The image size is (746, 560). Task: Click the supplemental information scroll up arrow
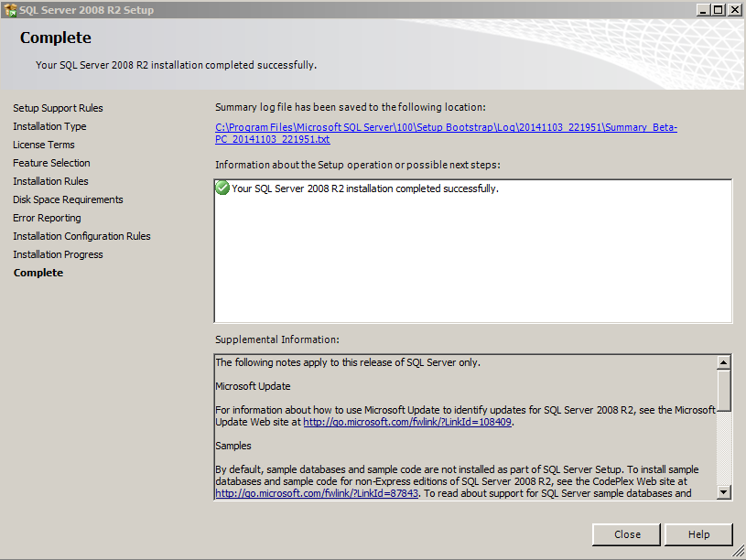point(724,362)
